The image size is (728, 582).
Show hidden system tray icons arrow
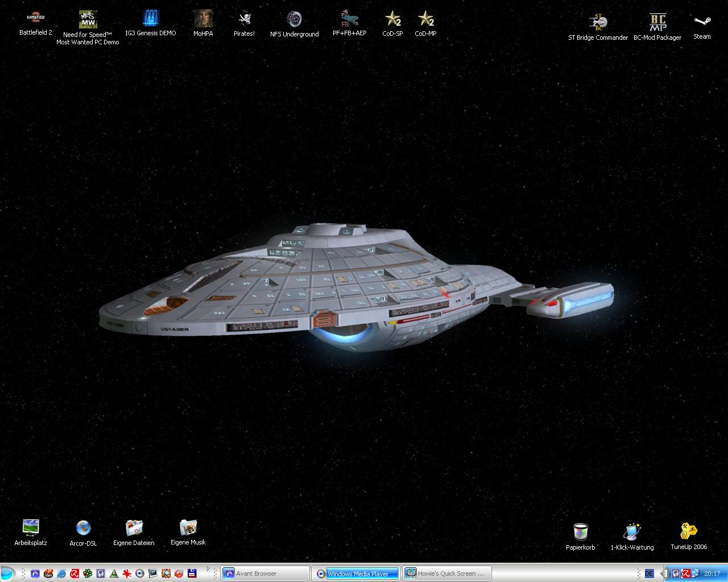coord(664,573)
